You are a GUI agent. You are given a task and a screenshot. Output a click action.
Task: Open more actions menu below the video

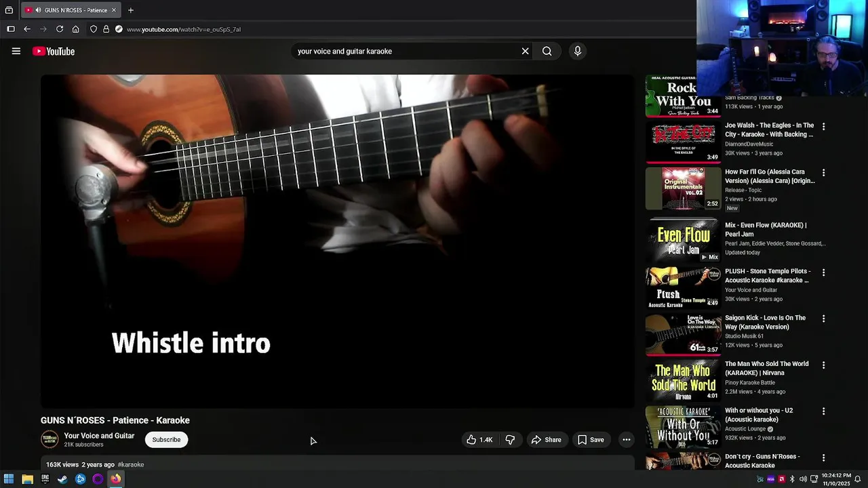click(x=627, y=440)
